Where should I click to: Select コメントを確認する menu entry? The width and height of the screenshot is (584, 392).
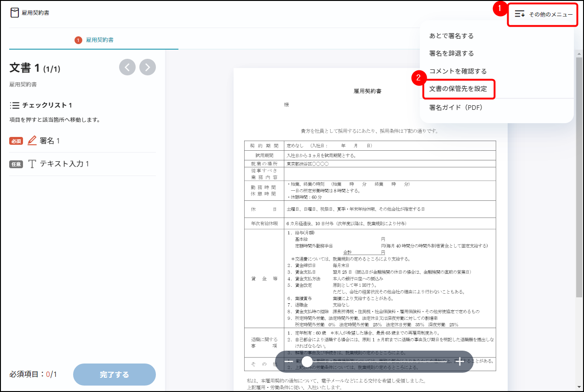click(x=458, y=71)
